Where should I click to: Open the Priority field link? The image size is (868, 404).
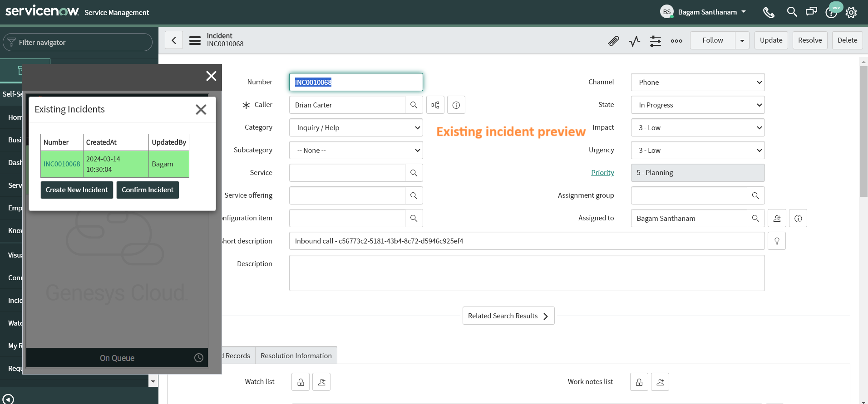pyautogui.click(x=602, y=172)
